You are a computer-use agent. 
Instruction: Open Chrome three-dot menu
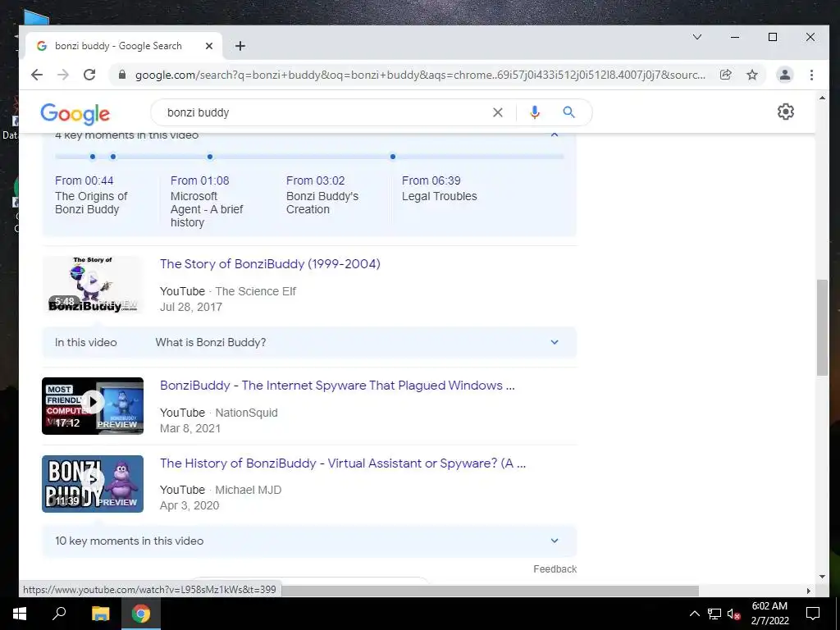[x=811, y=75]
